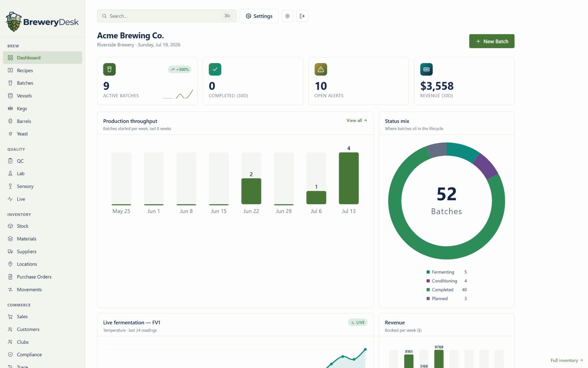Open Purchase Orders in the sidebar
The image size is (588, 368).
(x=42, y=277)
